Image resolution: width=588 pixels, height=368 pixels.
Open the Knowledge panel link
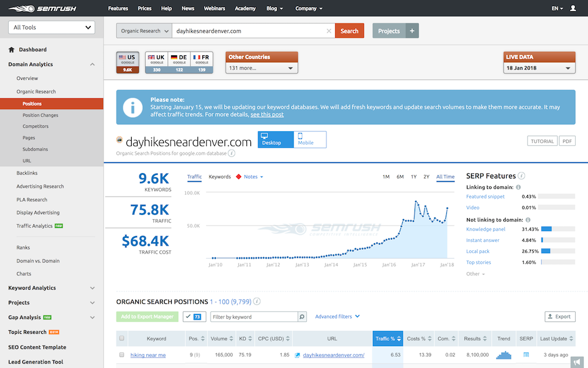(486, 229)
